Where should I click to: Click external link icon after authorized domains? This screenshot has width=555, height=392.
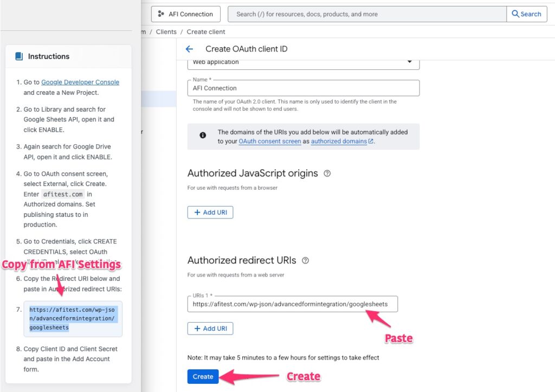371,142
